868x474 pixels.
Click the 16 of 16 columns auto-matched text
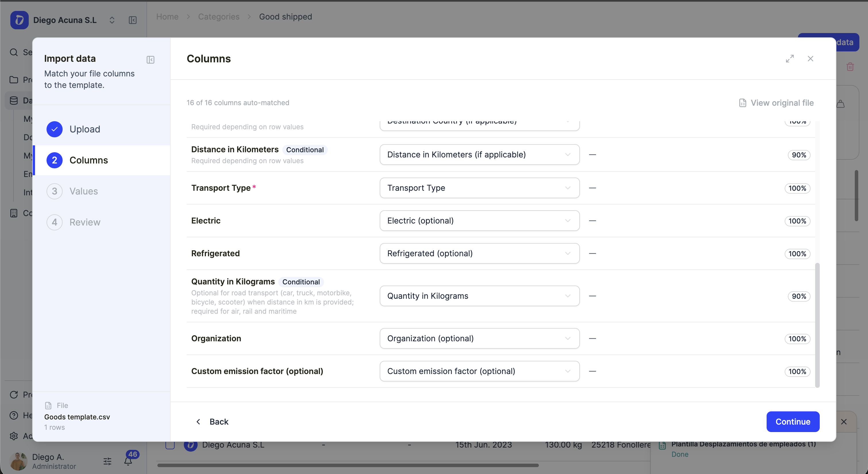click(x=238, y=103)
